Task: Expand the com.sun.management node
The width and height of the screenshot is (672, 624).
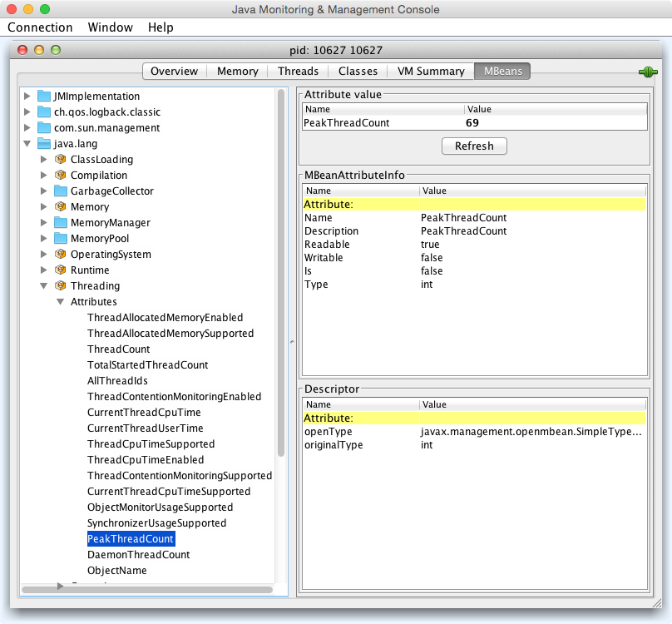Action: point(27,128)
